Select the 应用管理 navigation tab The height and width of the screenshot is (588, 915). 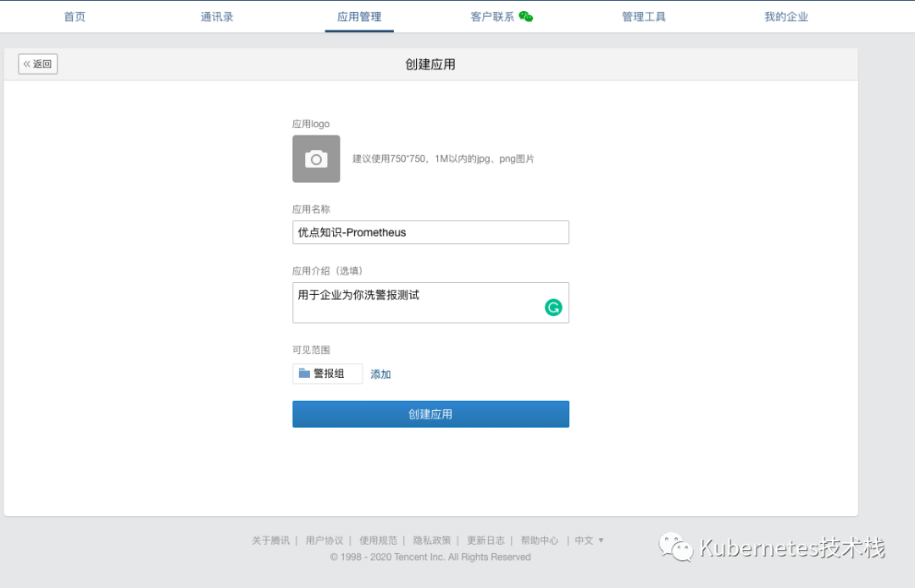pyautogui.click(x=358, y=15)
